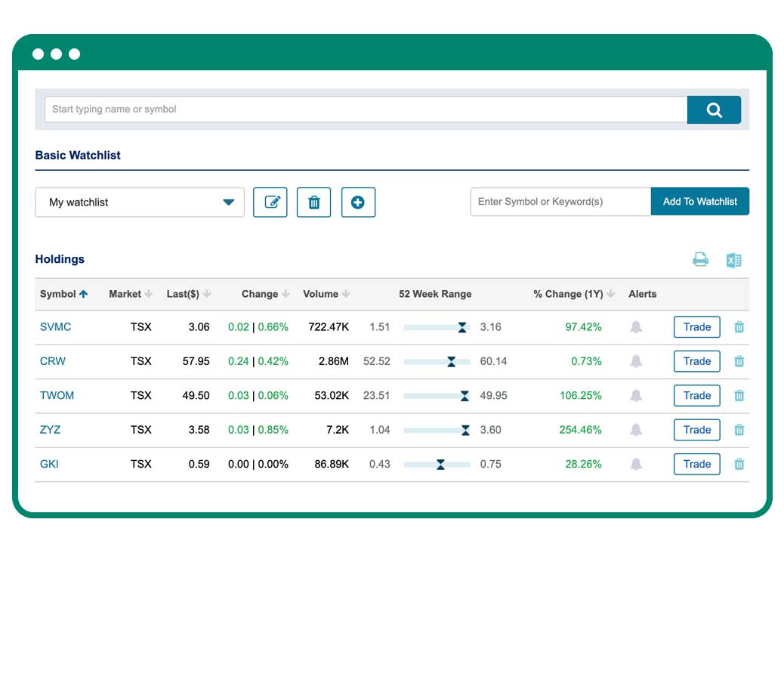
Task: Expand sorting on the Market column
Action: click(x=150, y=294)
